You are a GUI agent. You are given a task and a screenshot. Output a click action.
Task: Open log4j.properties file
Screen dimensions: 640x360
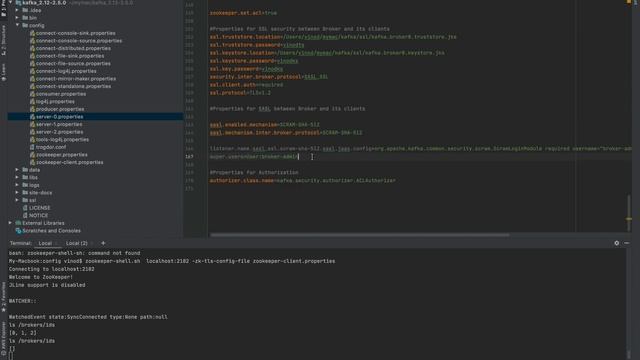pyautogui.click(x=55, y=102)
